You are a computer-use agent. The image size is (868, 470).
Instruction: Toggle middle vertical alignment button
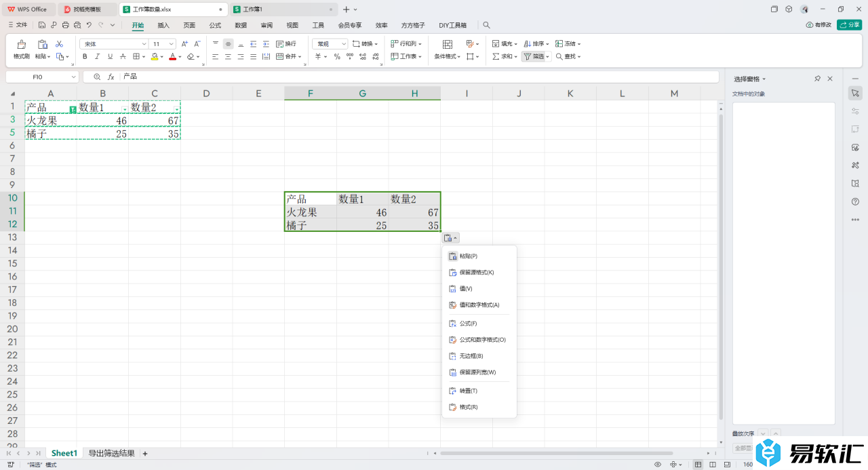[x=228, y=43]
